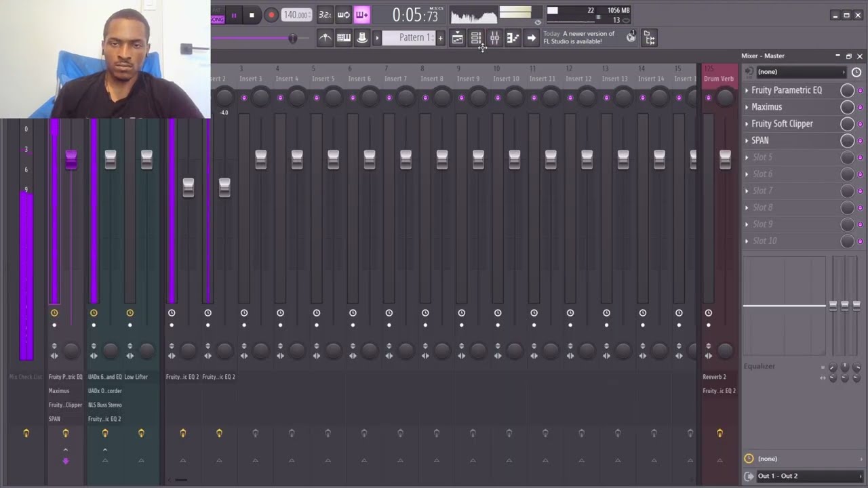This screenshot has width=868, height=488.
Task: Open the Channel rack icon
Action: coord(476,38)
